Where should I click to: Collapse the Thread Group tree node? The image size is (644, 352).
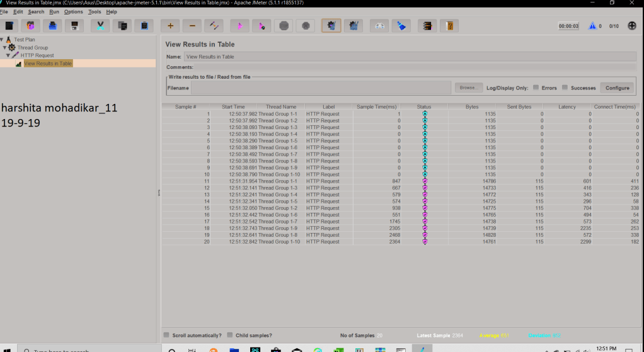[5, 48]
